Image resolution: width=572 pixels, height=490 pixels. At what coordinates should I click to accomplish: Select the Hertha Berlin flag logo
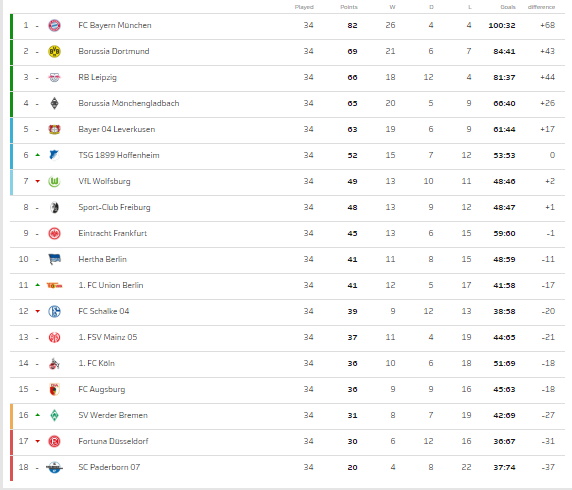click(x=54, y=259)
